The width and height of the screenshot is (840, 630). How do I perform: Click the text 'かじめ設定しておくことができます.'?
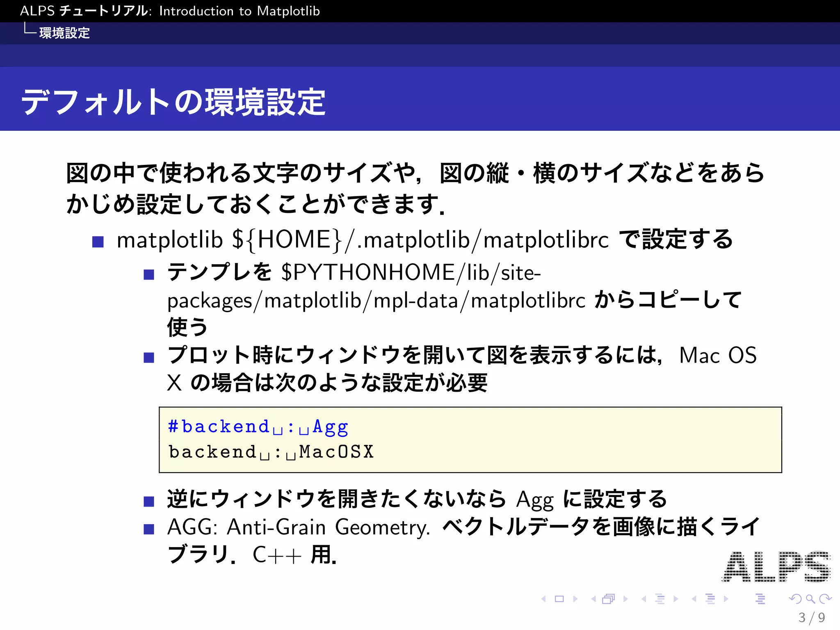click(256, 204)
